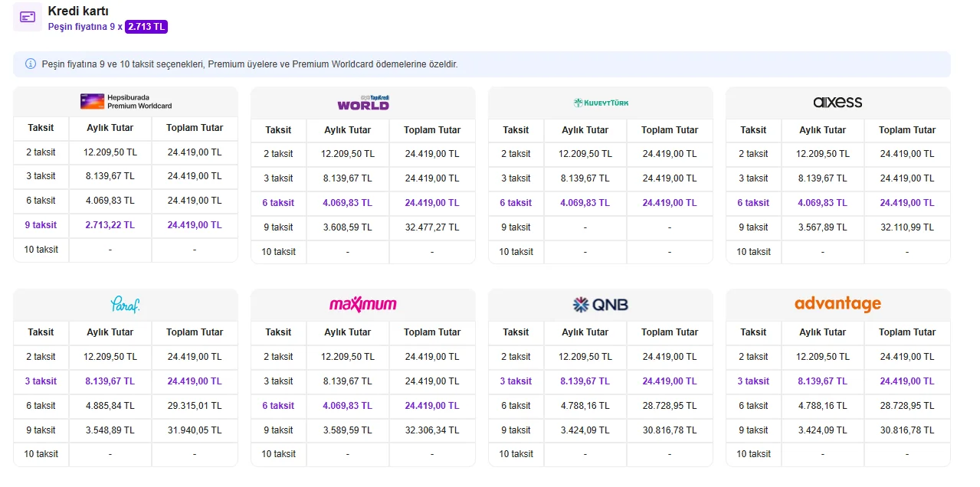Click the Paraf card logo
This screenshot has width=980, height=487.
[x=126, y=305]
